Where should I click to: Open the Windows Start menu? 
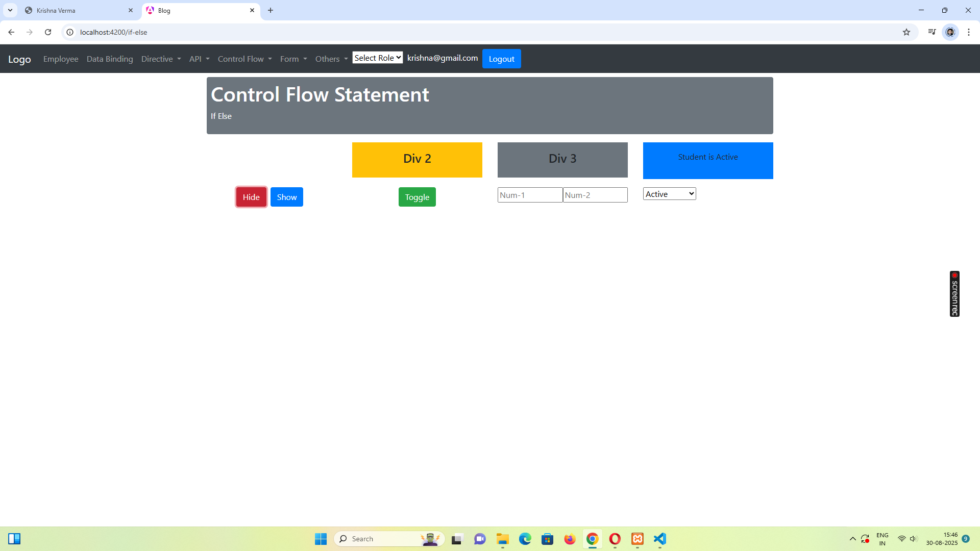(321, 539)
